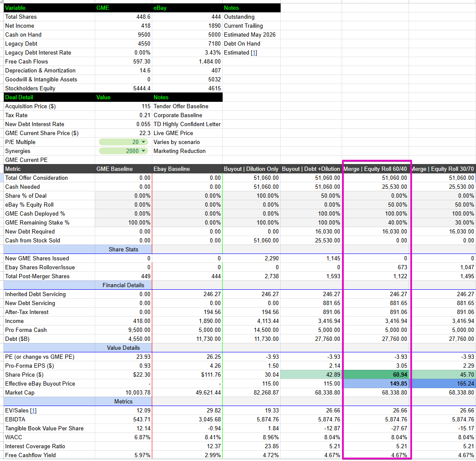This screenshot has height=461, width=476.
Task: Select the GME WACC value 6.87%
Action: pyautogui.click(x=123, y=437)
